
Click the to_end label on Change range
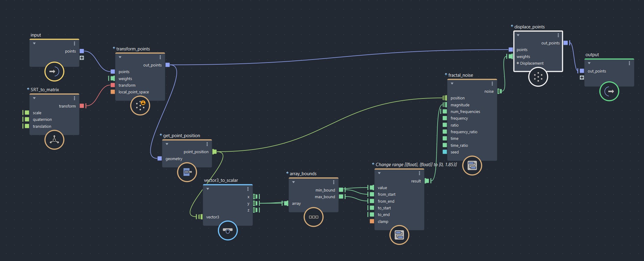pos(384,214)
